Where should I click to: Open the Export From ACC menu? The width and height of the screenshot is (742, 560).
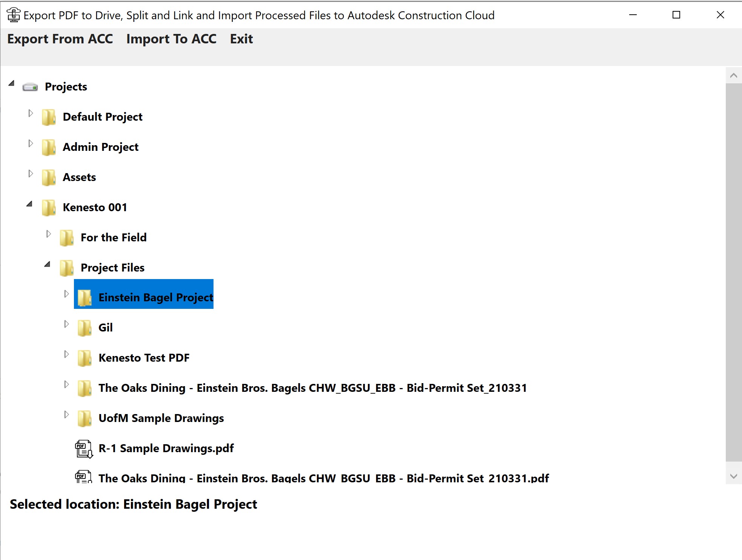point(60,39)
